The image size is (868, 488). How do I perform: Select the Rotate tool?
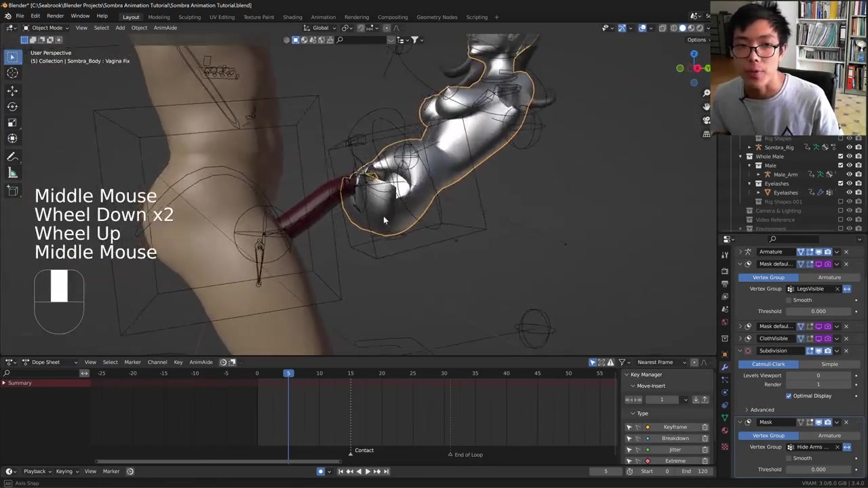coord(12,106)
